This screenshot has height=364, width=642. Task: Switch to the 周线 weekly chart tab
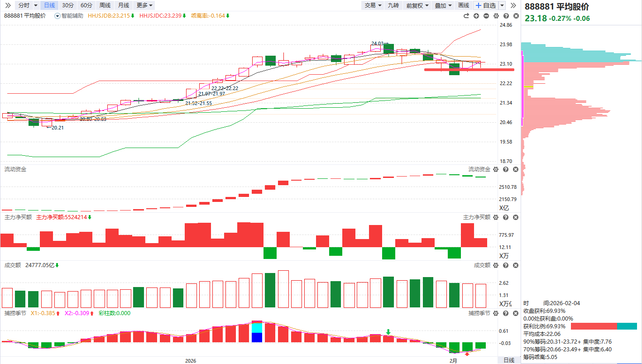[105, 5]
